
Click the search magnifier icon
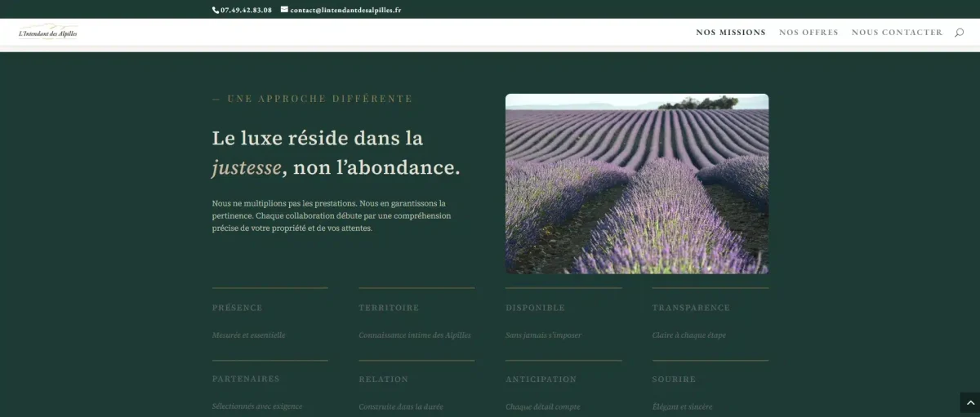tap(959, 33)
